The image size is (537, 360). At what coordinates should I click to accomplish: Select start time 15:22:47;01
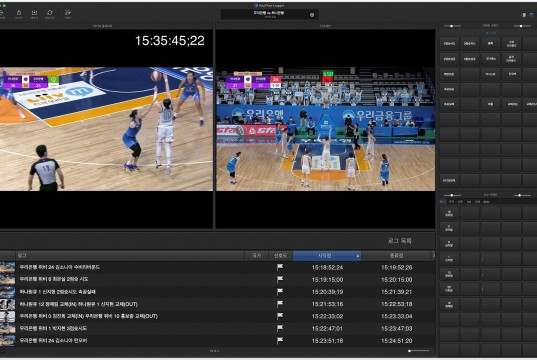327,328
